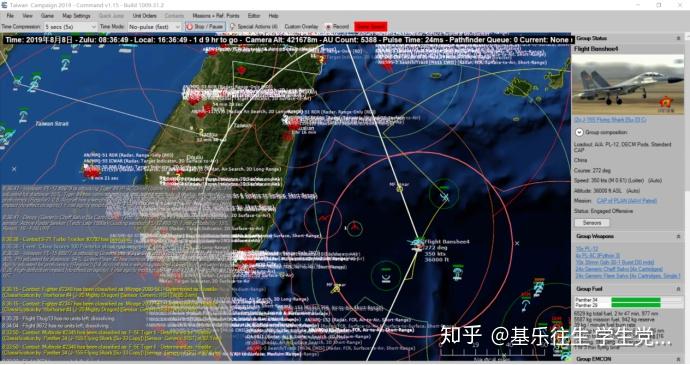Click the red button beside Record
This screenshot has width=690, height=365.
pyautogui.click(x=371, y=27)
